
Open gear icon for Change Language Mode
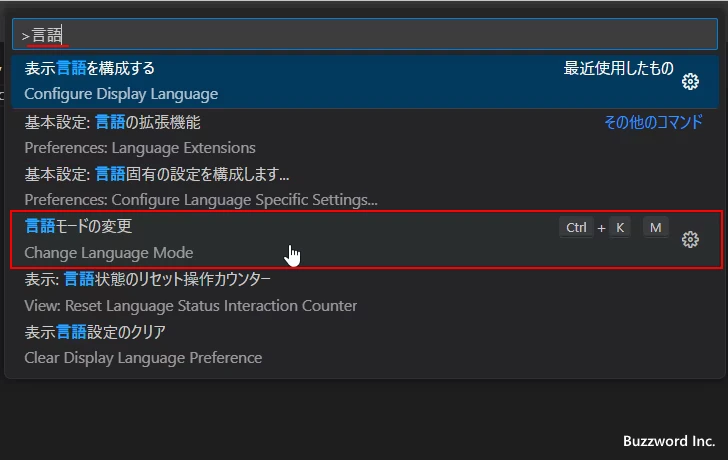coord(690,240)
